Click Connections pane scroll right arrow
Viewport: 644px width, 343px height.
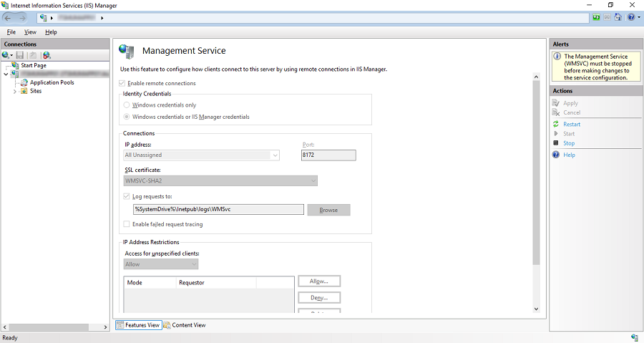[x=105, y=327]
